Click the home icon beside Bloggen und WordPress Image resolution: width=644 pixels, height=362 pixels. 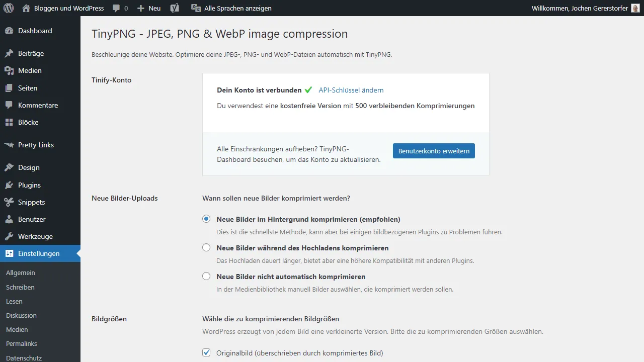[x=26, y=8]
